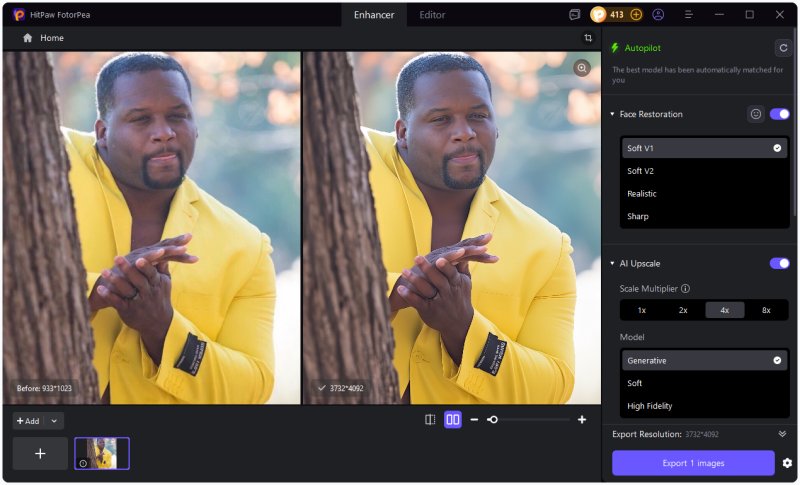
Task: Select the yellow suit photo thumbnail
Action: click(102, 453)
